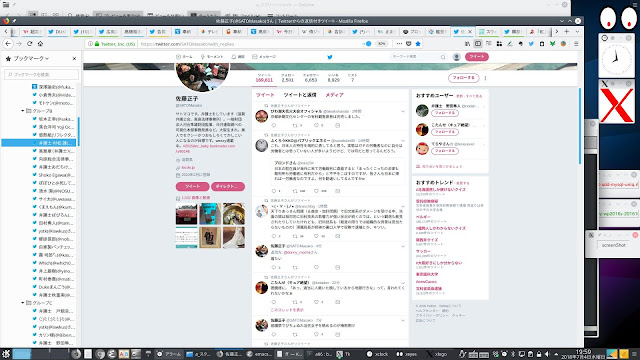Image resolution: width=640 pixels, height=360 pixels.
Task: Focus the Twitter keyword search box
Action: point(418,57)
